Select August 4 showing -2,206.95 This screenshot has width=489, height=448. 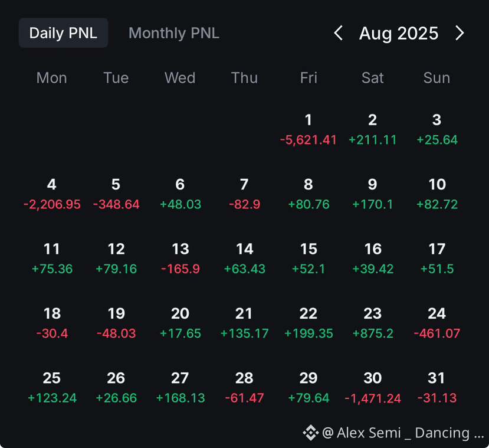[52, 194]
